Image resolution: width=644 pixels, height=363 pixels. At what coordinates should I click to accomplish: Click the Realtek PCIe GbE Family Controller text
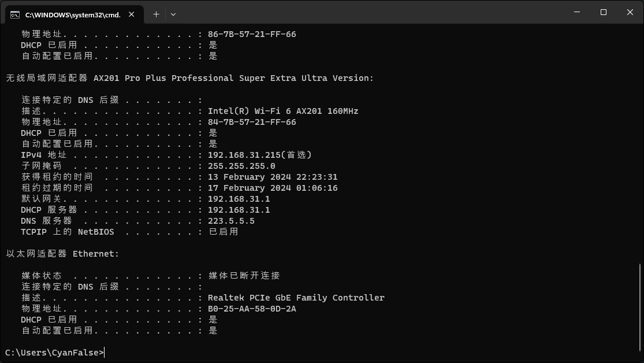tap(296, 298)
